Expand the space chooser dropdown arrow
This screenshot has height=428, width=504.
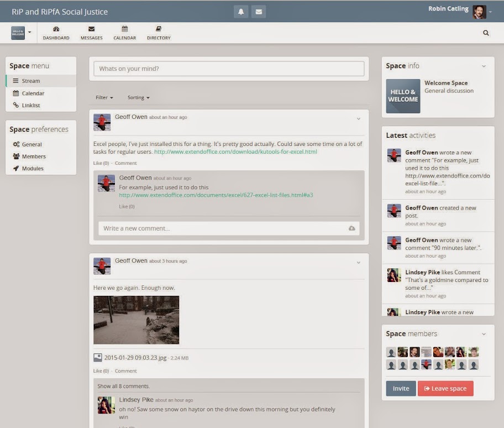[30, 32]
